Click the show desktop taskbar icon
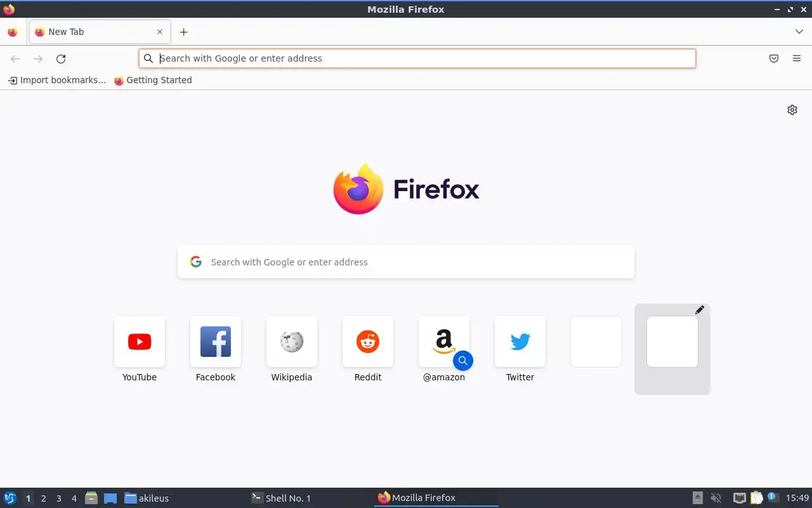Viewport: 812px width, 508px height. point(110,498)
